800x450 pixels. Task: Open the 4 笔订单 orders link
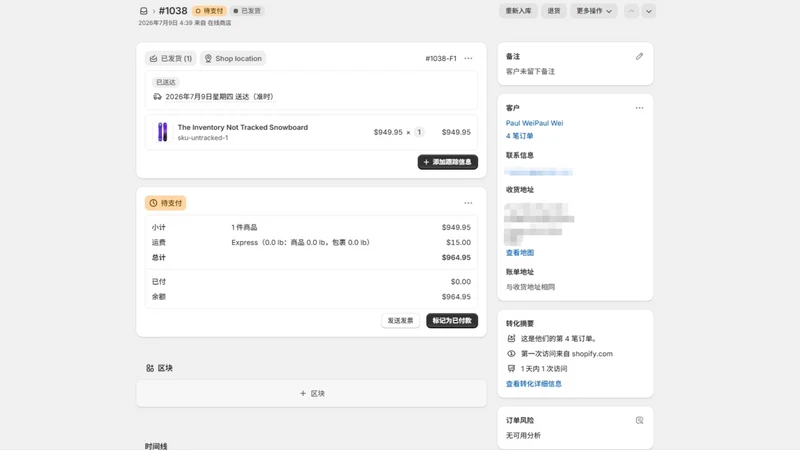[519, 136]
